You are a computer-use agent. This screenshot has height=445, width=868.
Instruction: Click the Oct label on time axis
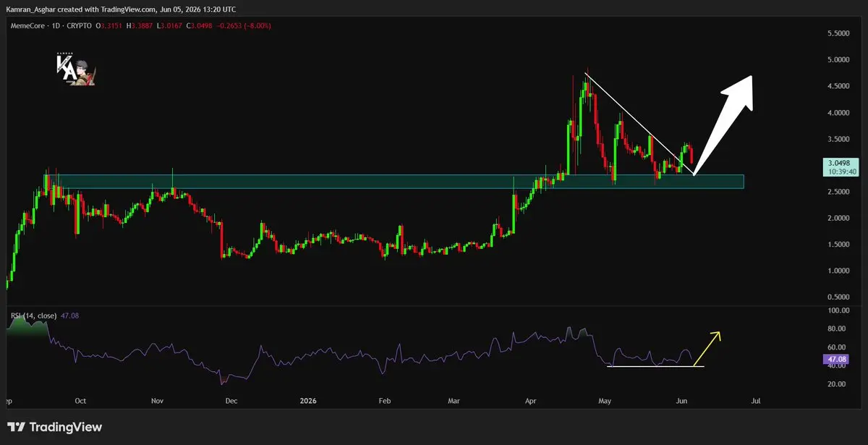80,401
